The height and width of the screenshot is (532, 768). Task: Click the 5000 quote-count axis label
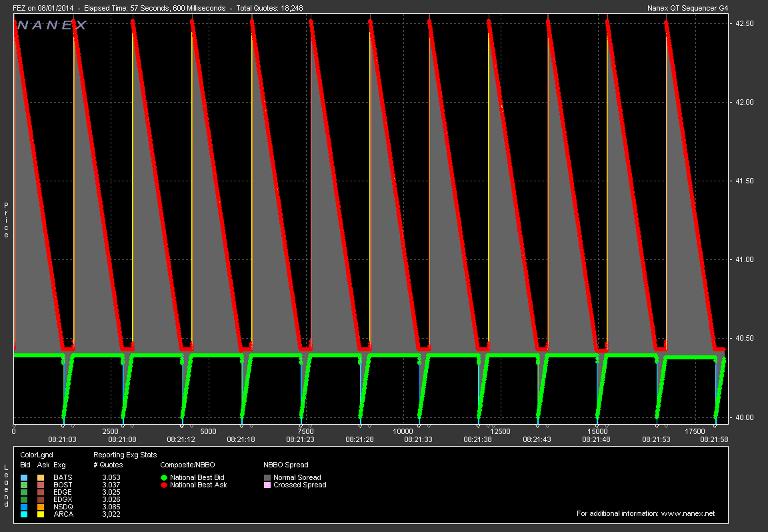pyautogui.click(x=208, y=431)
